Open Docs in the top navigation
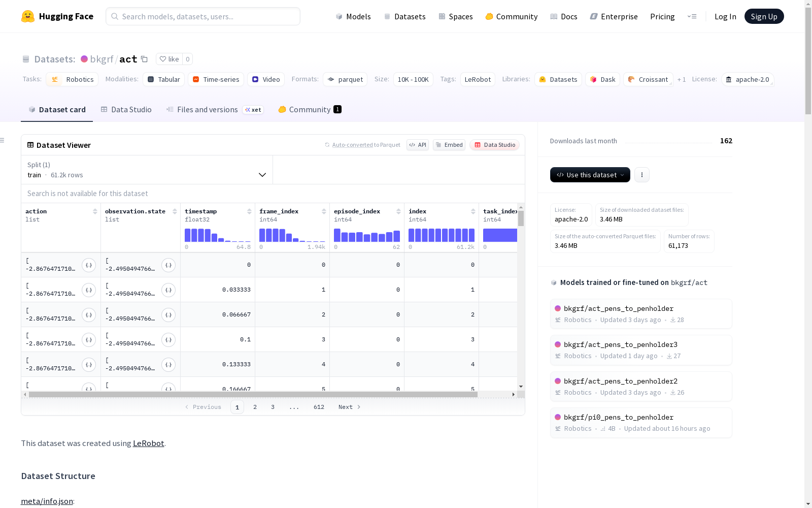The image size is (812, 508). tap(563, 16)
